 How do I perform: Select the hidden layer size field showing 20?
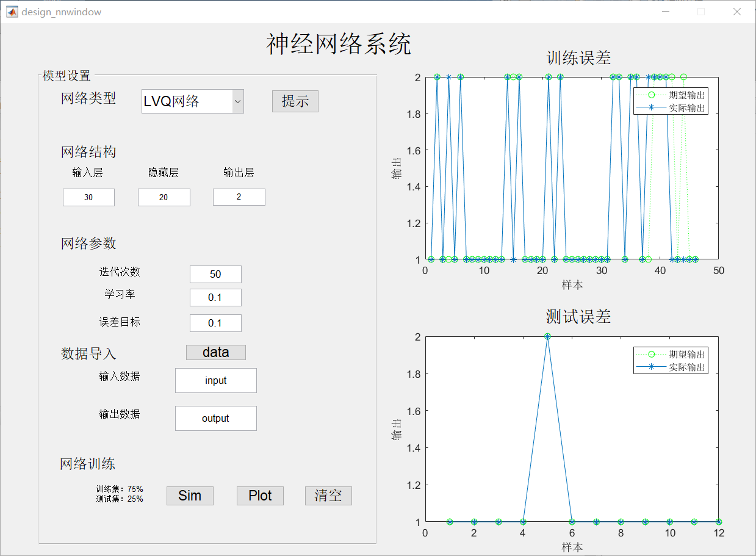[x=164, y=197]
